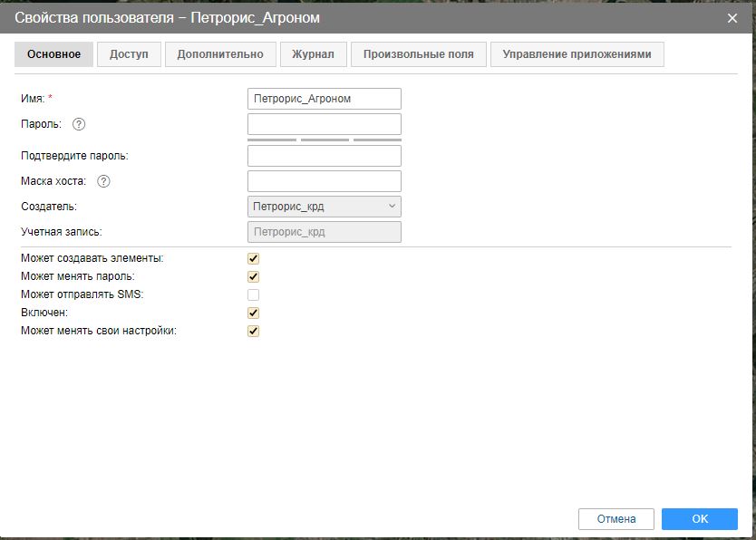Click the help icon next to Пароль
The height and width of the screenshot is (540, 756).
coord(79,124)
